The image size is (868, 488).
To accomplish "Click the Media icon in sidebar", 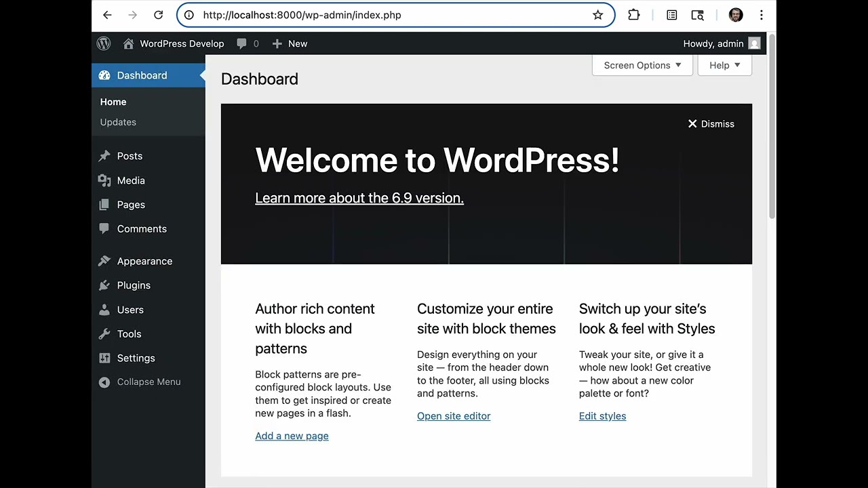I will pos(104,180).
